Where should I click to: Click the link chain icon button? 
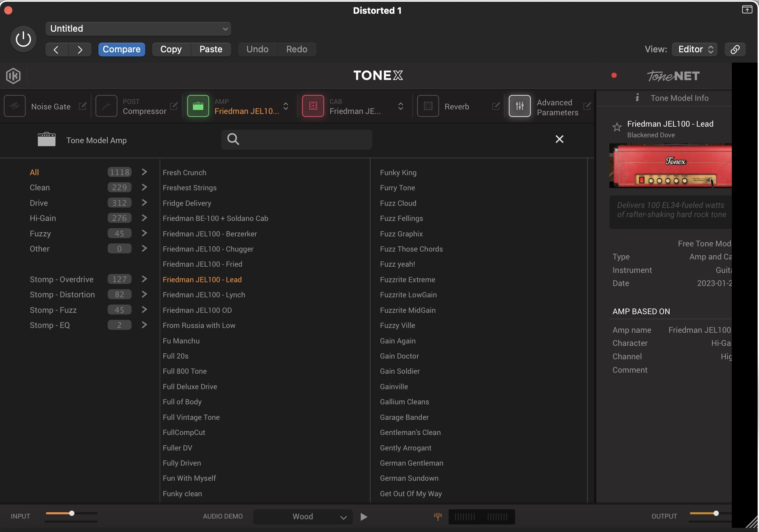coord(735,49)
